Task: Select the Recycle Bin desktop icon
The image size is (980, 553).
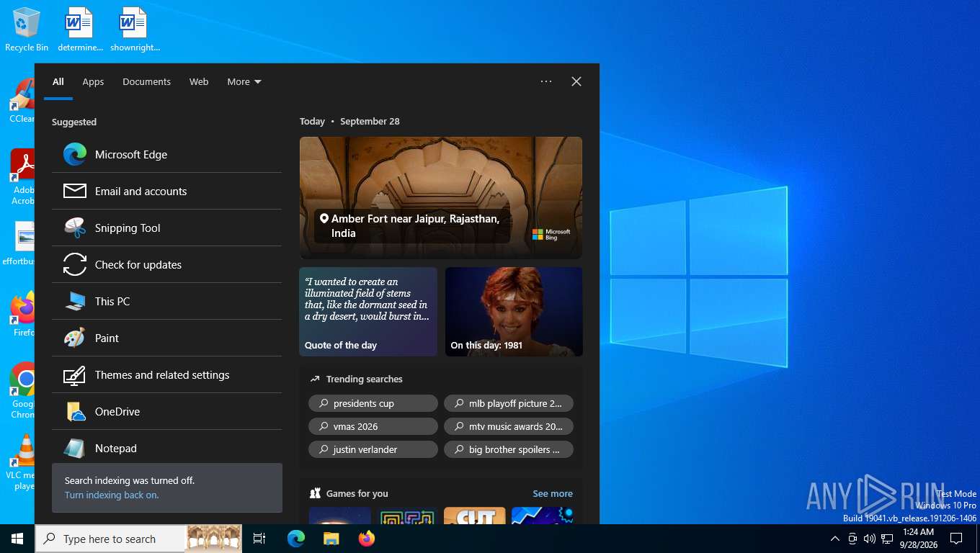Action: pyautogui.click(x=27, y=30)
